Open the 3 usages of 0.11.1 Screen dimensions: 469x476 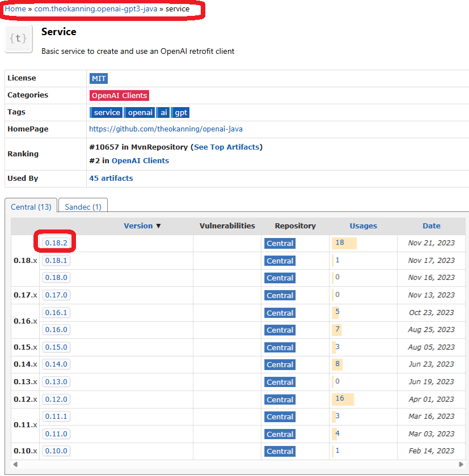click(x=337, y=416)
